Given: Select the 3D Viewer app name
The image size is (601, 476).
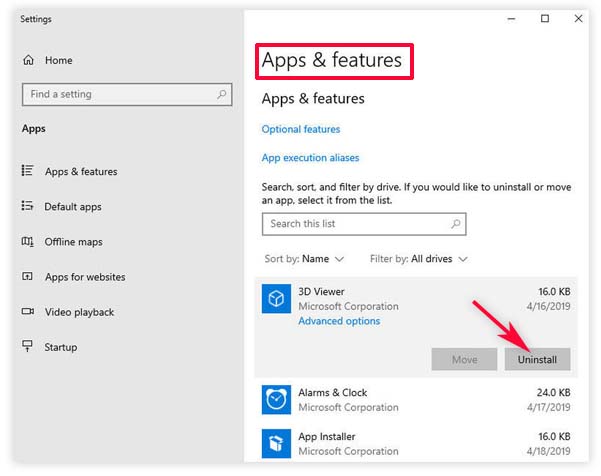Looking at the screenshot, I should coord(321,292).
